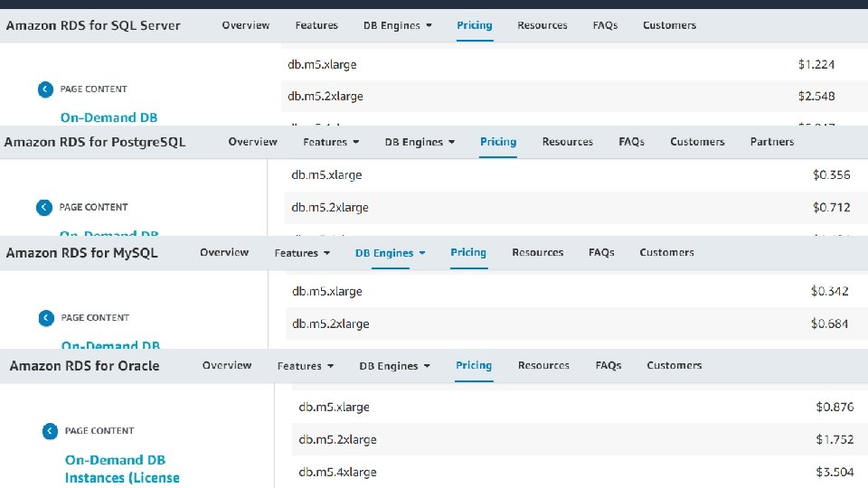The width and height of the screenshot is (868, 488).
Task: Collapse Page Content in MySQL section
Action: click(46, 318)
